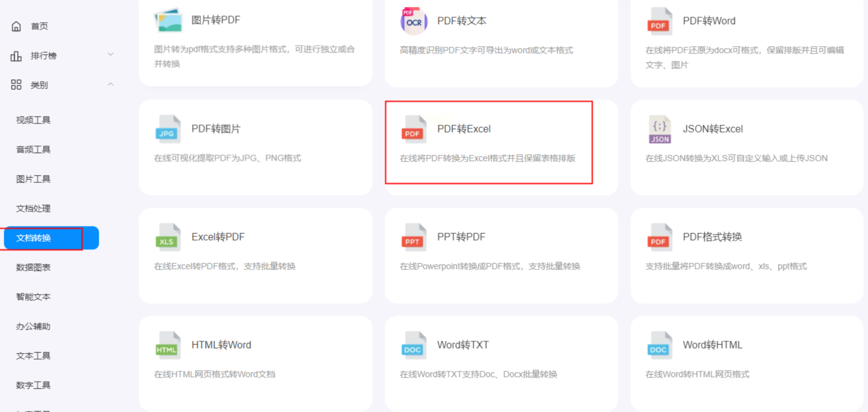
Task: Click the 类别 grid icon
Action: pyautogui.click(x=16, y=85)
